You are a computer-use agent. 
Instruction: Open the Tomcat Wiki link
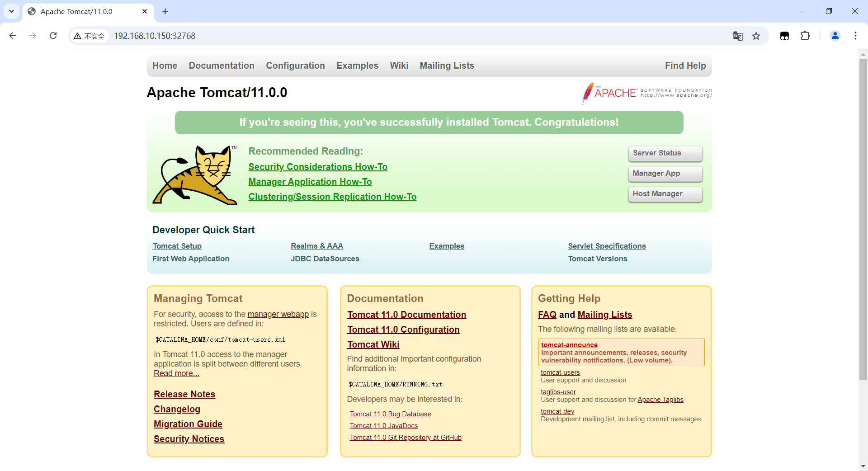point(373,344)
